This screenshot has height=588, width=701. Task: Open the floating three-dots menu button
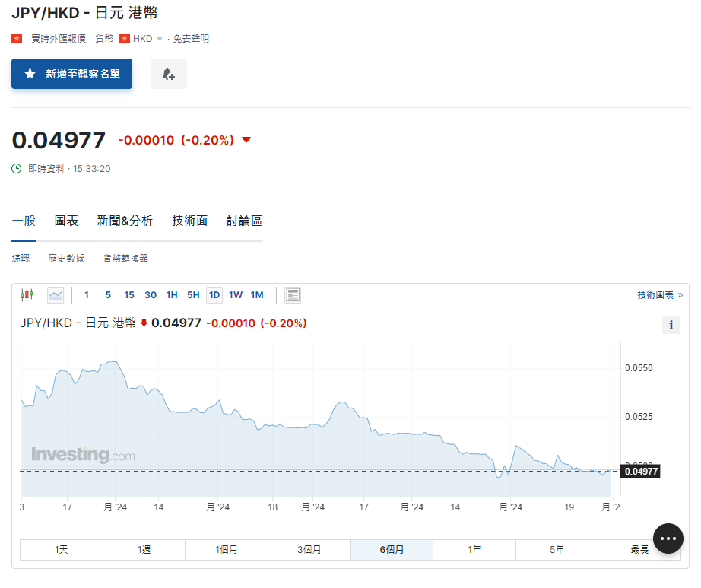point(668,539)
